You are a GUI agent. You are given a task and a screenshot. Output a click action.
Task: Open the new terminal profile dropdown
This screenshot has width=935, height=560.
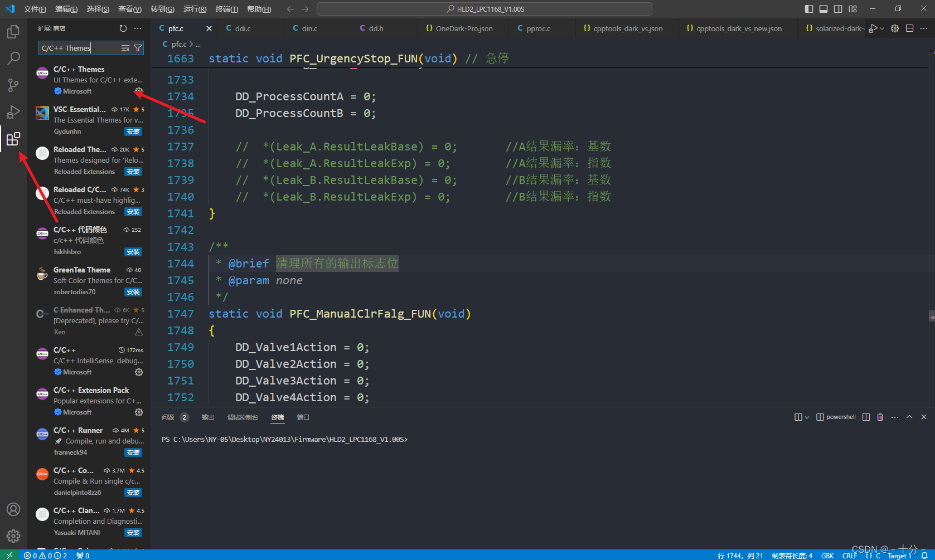tap(807, 417)
